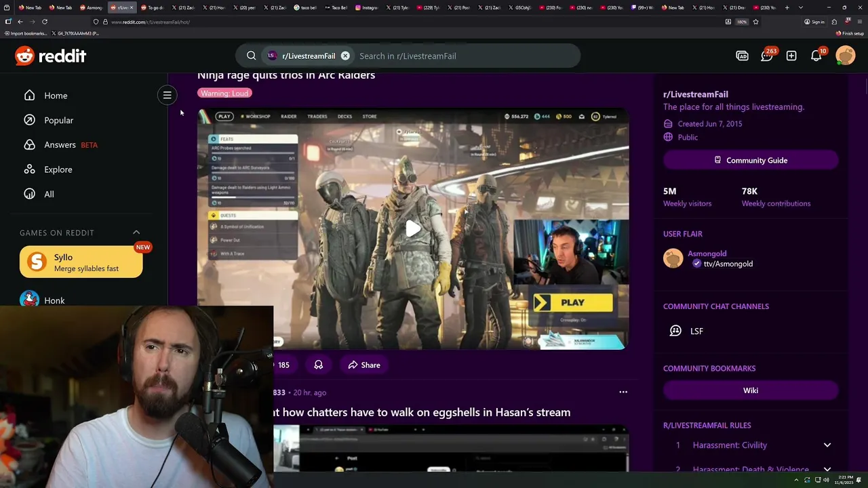Viewport: 868px width, 488px height.
Task: Open the Ninja rage quits trios post title
Action: coord(286,75)
